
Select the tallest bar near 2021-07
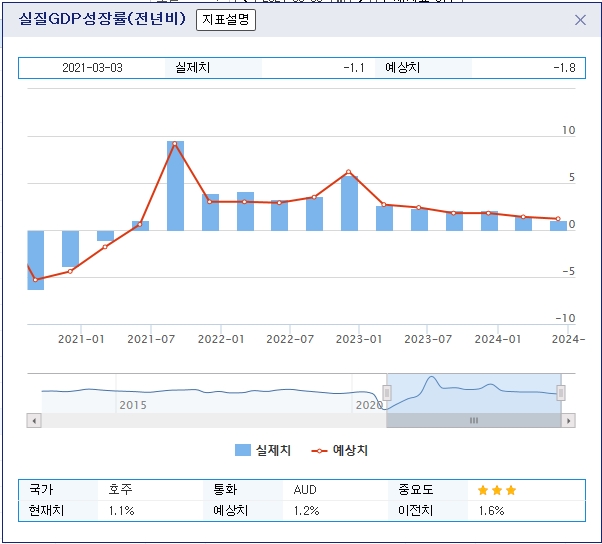(175, 186)
